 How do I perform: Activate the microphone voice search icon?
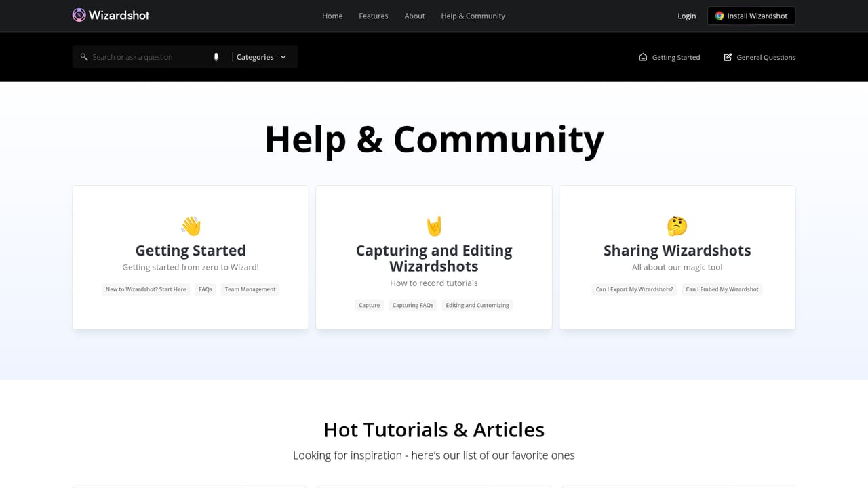tap(216, 57)
